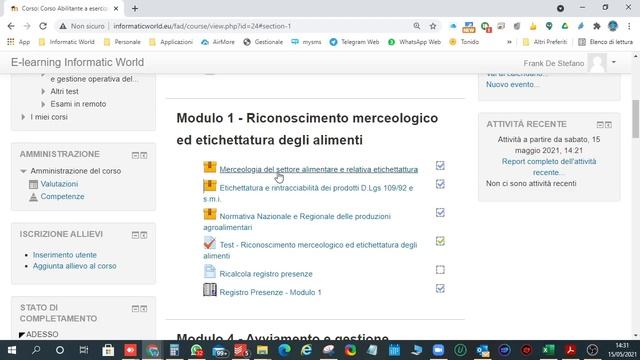The width and height of the screenshot is (640, 360).
Task: Dock the Iscrizione Allievi block
Action: pos(144,235)
